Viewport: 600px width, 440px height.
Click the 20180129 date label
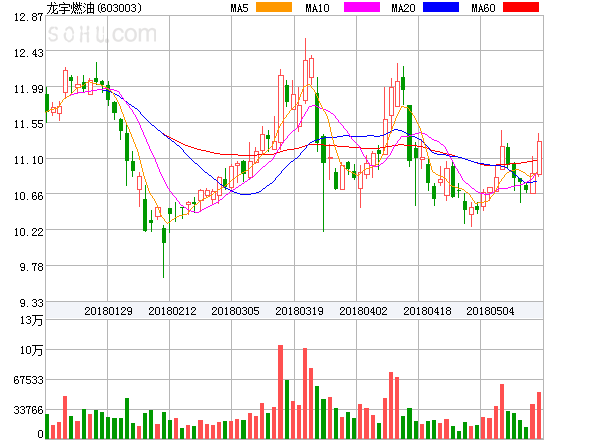108,311
